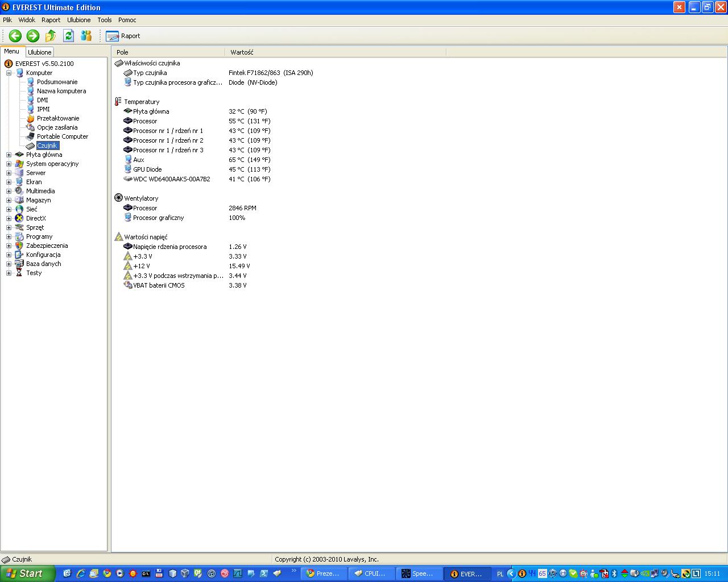Click the flame icon beside Przetaktowanie
This screenshot has height=582, width=728.
click(31, 118)
